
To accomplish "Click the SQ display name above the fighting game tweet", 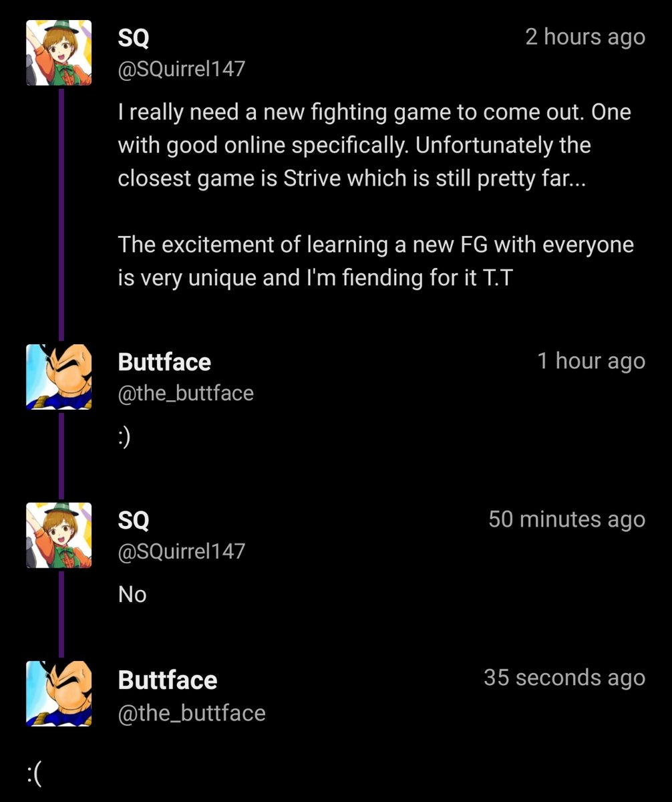I will 134,38.
